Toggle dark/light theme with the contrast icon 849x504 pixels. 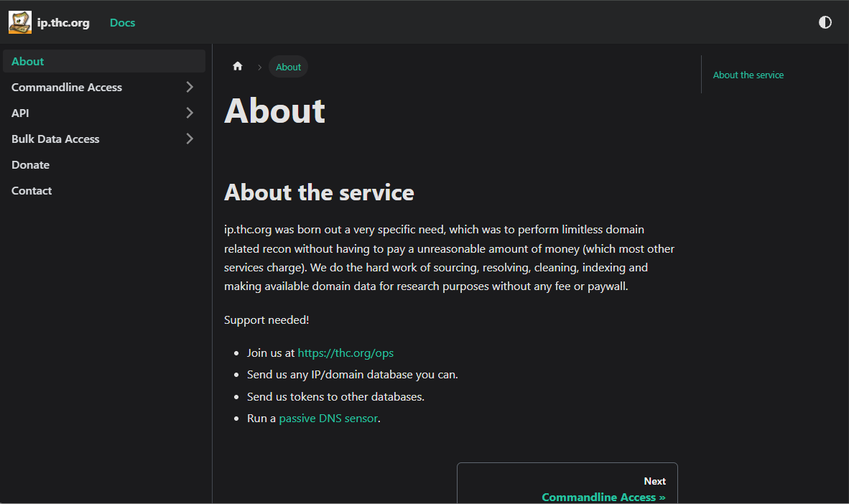pyautogui.click(x=825, y=22)
